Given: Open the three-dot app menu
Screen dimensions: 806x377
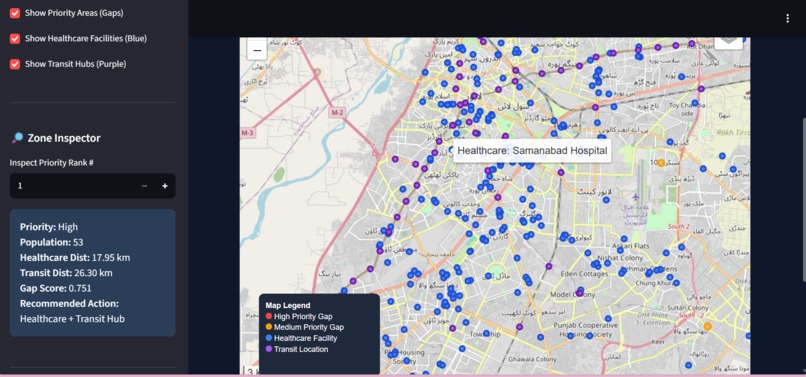Looking at the screenshot, I should coord(787,19).
